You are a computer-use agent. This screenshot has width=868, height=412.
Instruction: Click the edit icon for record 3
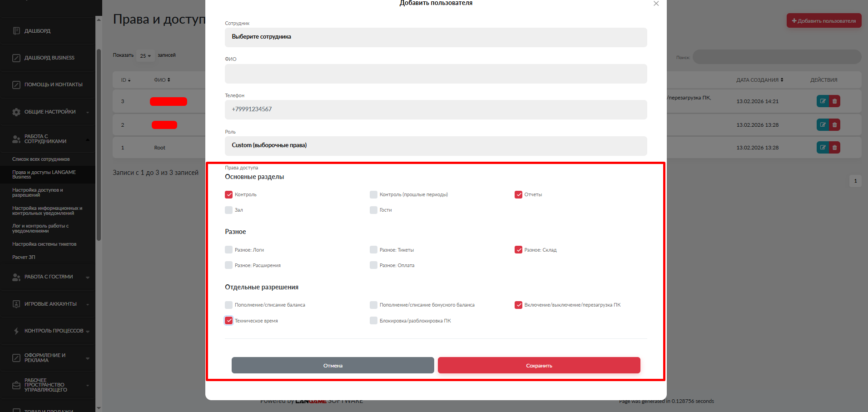[823, 101]
